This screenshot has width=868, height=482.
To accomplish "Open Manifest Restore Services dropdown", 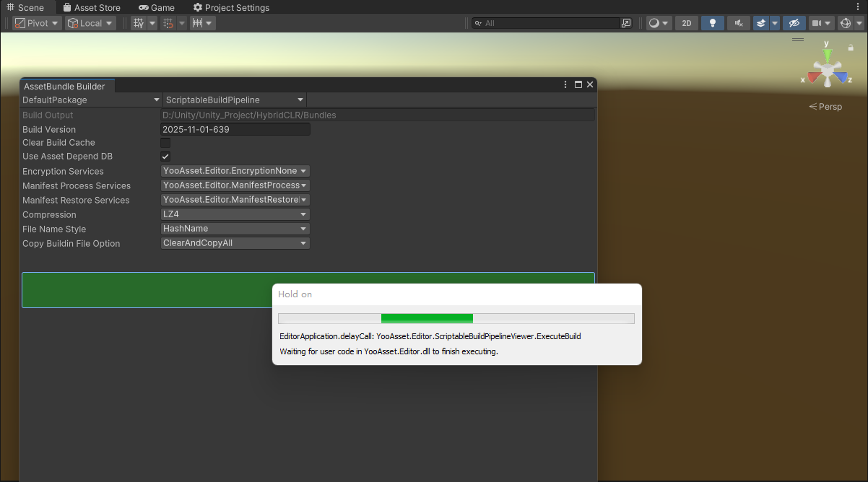I will click(235, 200).
